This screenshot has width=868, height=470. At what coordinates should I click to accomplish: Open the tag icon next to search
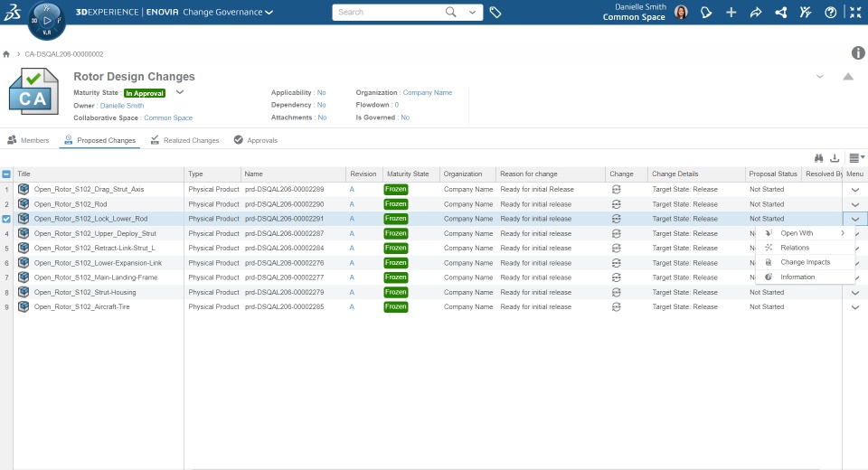click(x=495, y=12)
